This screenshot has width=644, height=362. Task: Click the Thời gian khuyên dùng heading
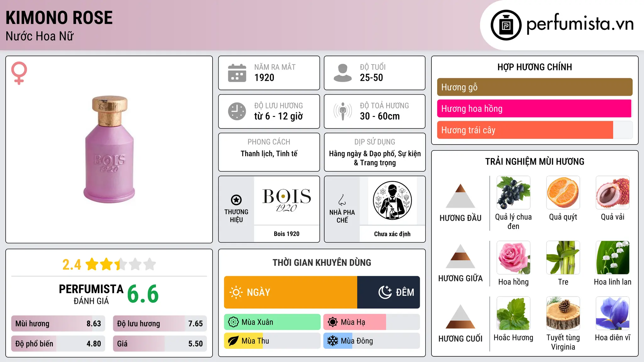[322, 263]
